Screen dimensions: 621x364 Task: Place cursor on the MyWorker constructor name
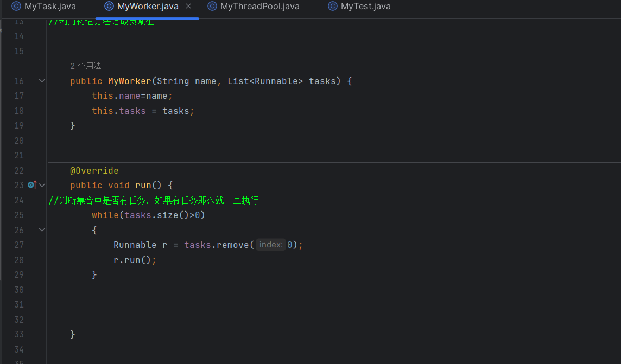pos(129,81)
